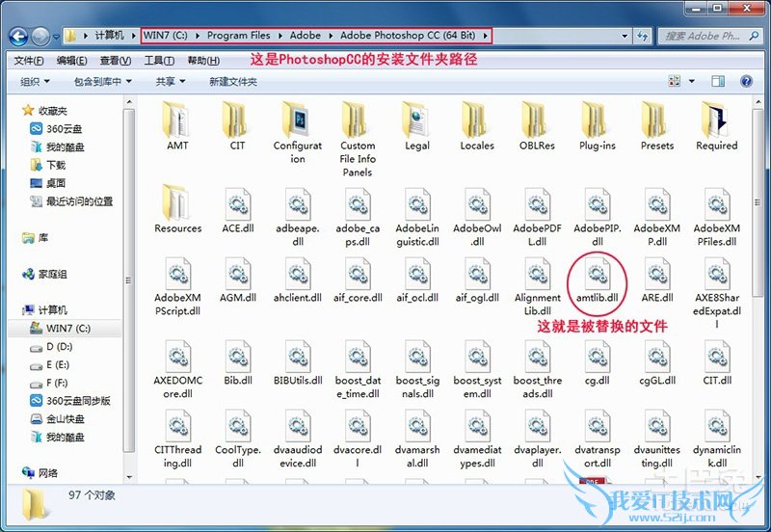This screenshot has width=771, height=532.
Task: Open the AMT folder
Action: point(177,126)
